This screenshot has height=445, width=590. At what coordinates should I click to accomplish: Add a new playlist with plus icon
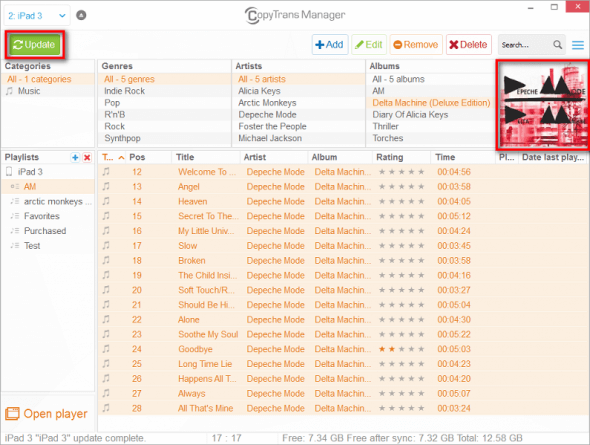coord(75,157)
